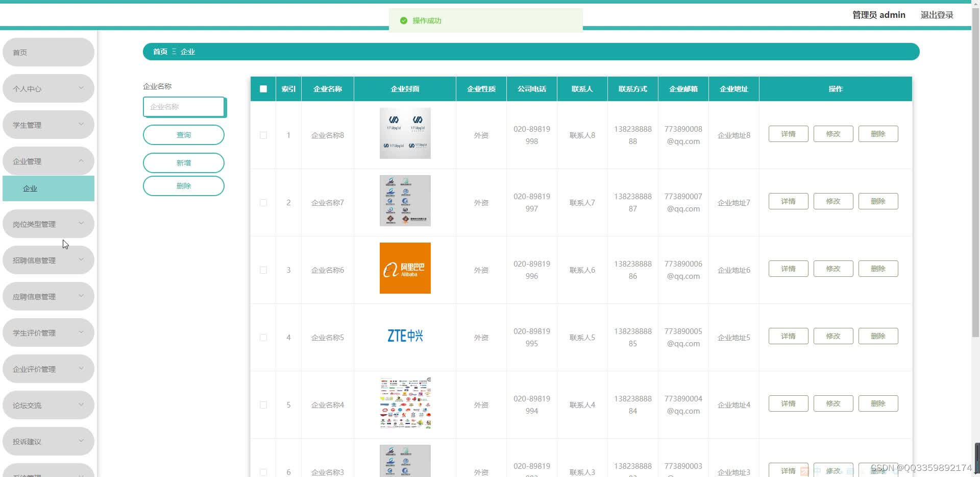
Task: Click the 企业邮箱 column header
Action: [683, 89]
